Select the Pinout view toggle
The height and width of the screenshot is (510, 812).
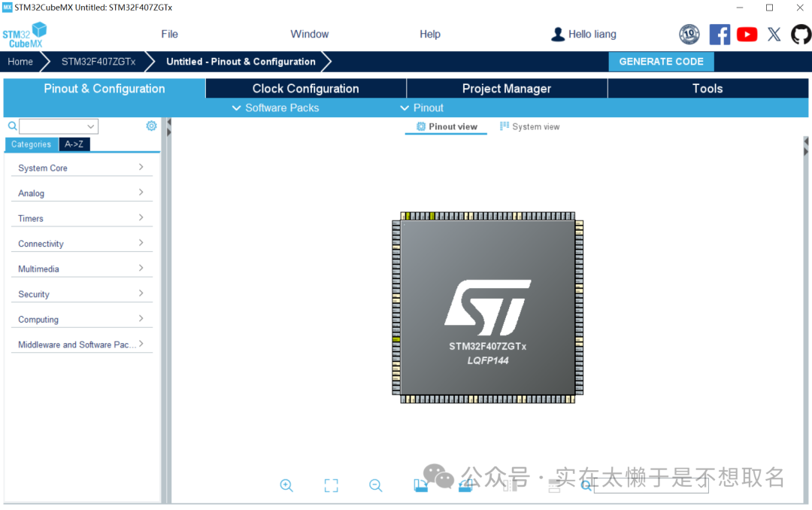[x=447, y=127]
